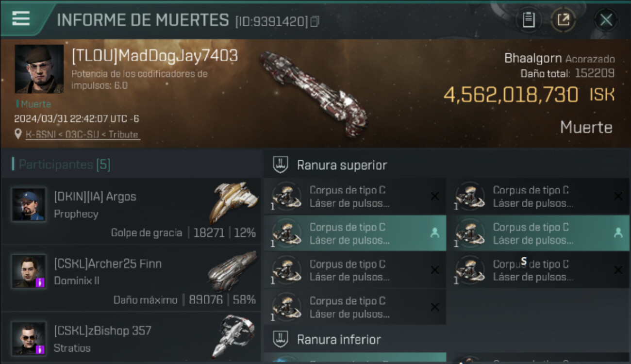
Task: Select first left-column Corpus de tipo C module
Action: pos(355,197)
